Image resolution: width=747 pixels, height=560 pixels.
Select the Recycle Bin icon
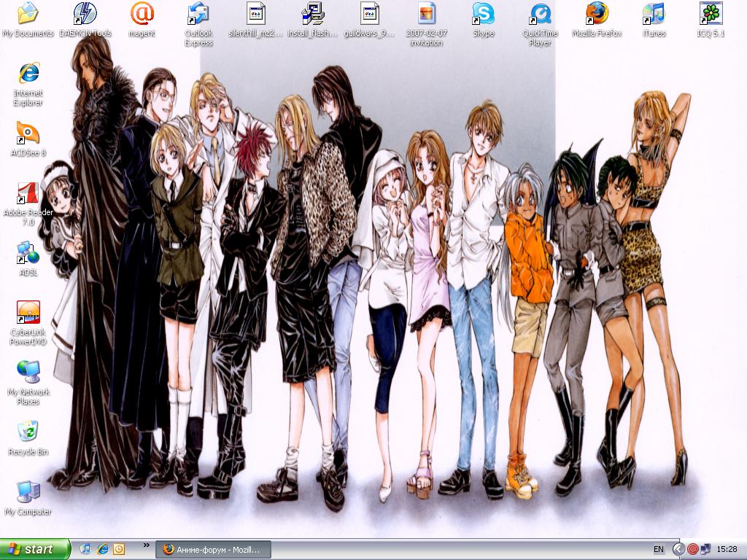pyautogui.click(x=28, y=438)
